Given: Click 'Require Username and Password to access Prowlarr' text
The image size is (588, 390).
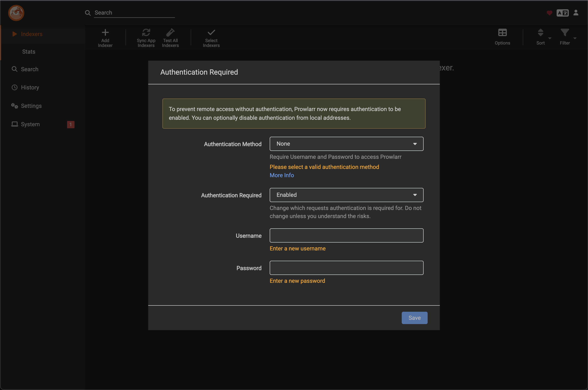Looking at the screenshot, I should point(336,157).
